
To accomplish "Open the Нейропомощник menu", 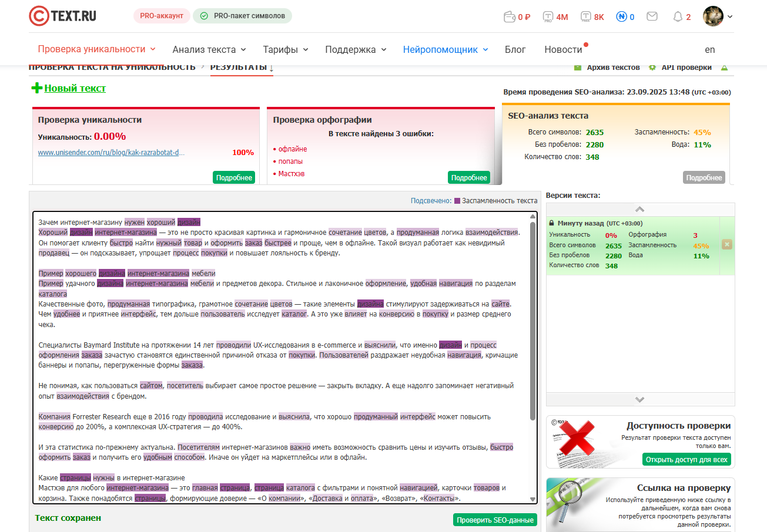I will pos(446,49).
